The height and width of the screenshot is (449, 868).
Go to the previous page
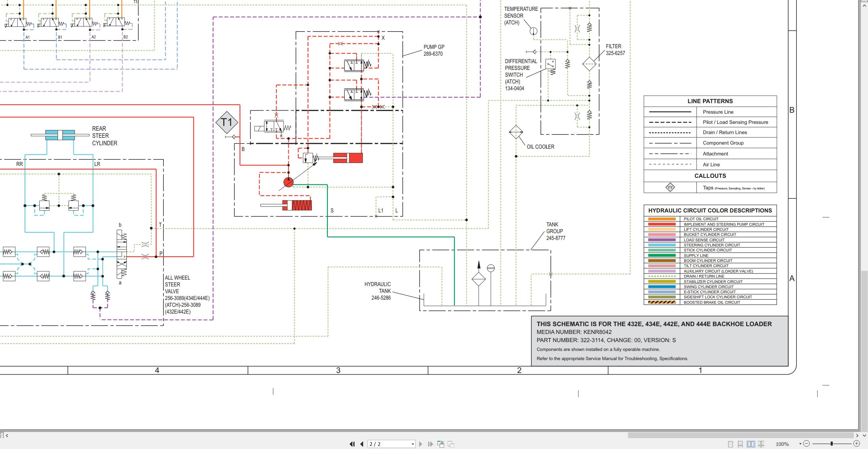point(362,444)
